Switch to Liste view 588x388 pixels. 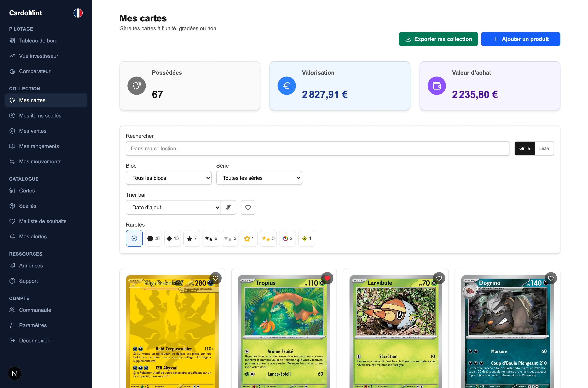click(x=544, y=148)
